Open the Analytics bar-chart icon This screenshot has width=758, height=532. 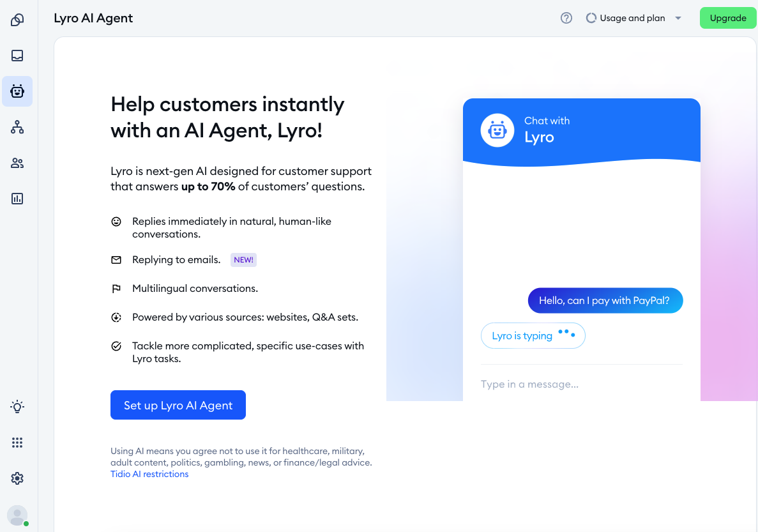[x=17, y=199]
